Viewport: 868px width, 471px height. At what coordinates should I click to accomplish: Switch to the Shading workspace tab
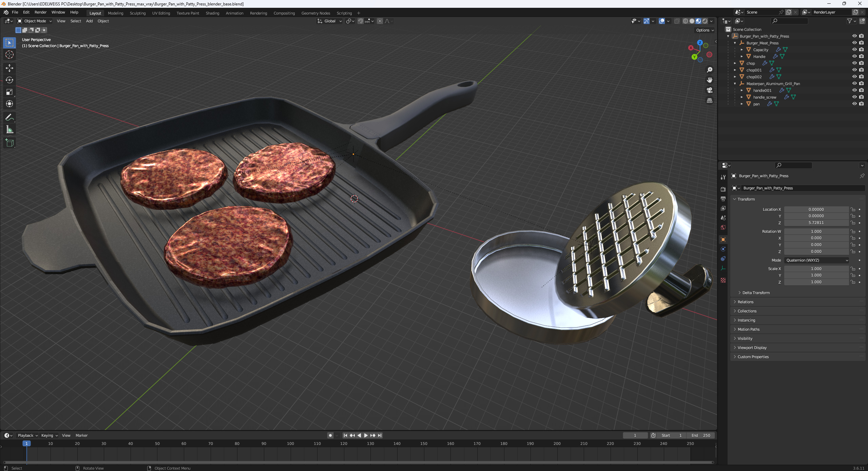tap(212, 13)
